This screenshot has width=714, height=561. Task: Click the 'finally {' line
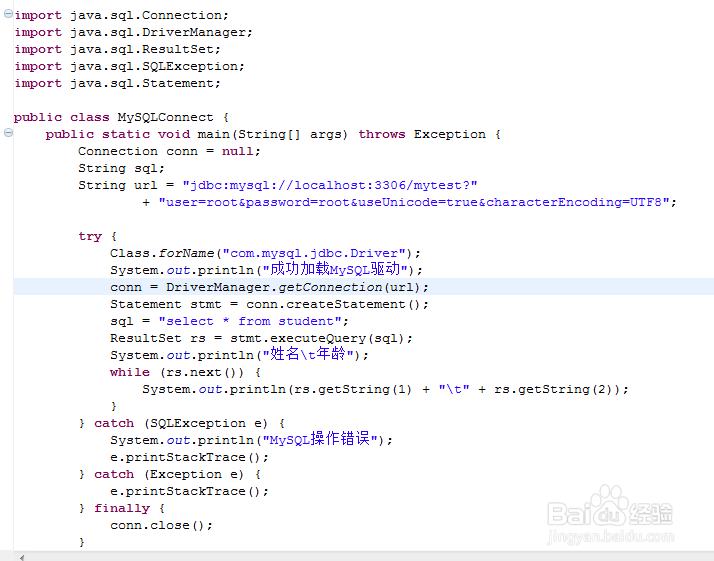pos(122,508)
